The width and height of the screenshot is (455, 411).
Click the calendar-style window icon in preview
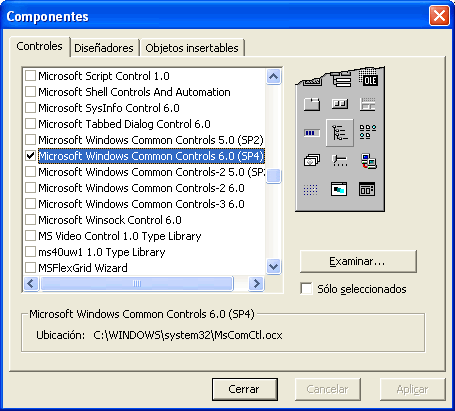tap(367, 189)
